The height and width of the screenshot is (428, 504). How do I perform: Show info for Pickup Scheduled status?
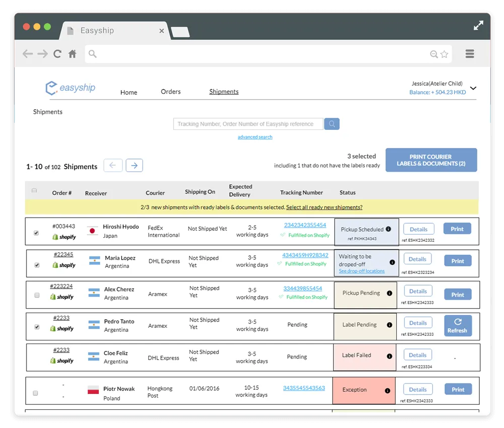[x=388, y=229]
